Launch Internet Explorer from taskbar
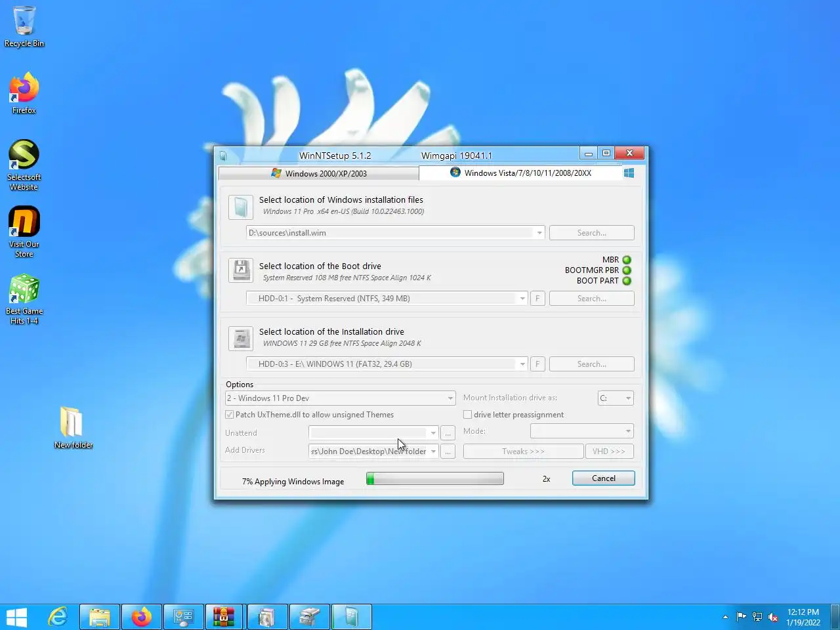Screen dimensions: 840x630 [58, 617]
